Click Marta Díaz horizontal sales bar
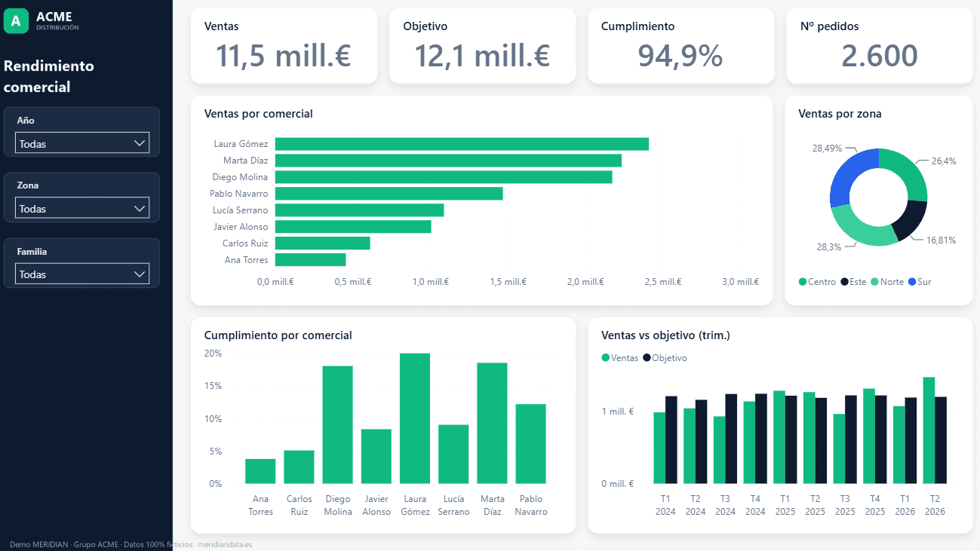This screenshot has height=551, width=980. pos(448,161)
